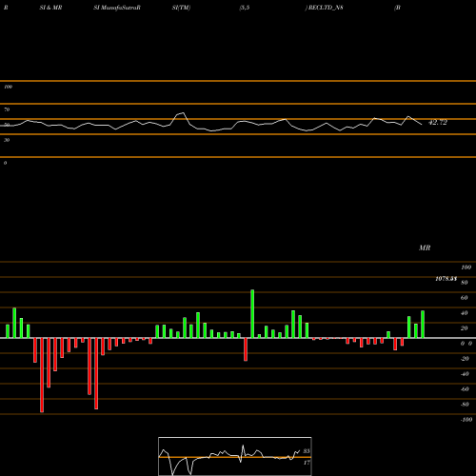The image size is (476, 476).
Task: Select the 'SI MunafaSutraR' header text
Action: point(117,8)
